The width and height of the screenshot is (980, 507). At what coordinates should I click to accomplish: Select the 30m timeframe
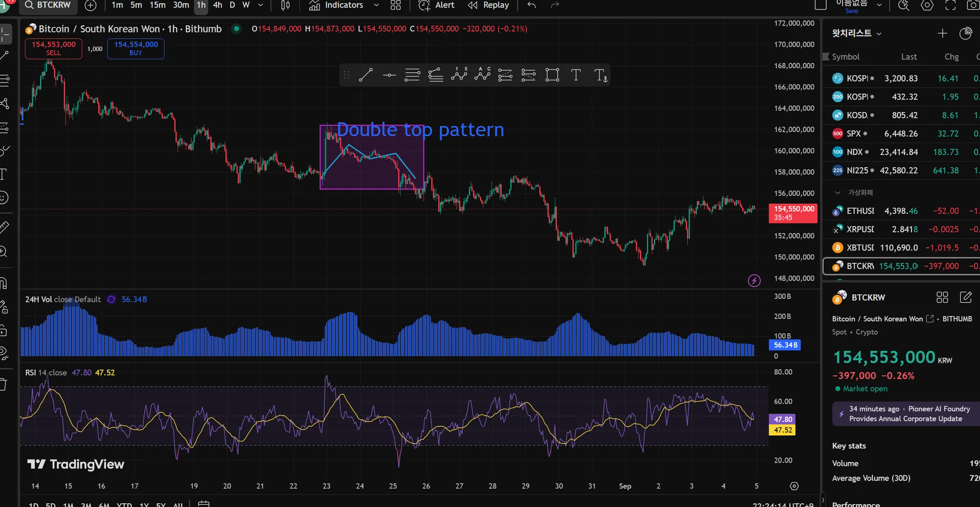[x=181, y=5]
